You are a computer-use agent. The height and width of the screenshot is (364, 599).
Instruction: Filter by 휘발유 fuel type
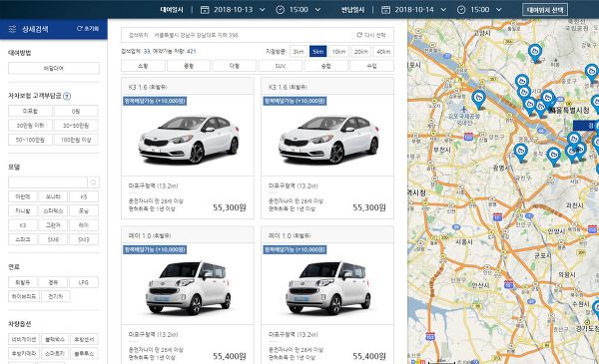click(23, 282)
